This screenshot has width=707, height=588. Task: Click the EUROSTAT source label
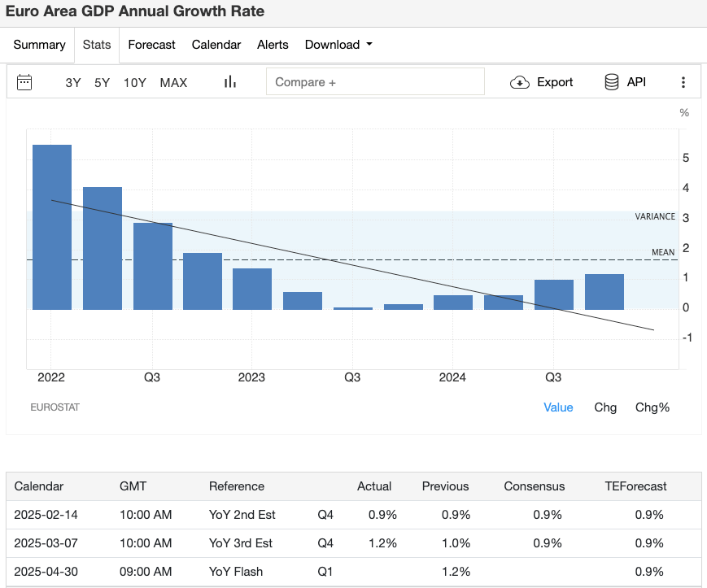tap(55, 407)
